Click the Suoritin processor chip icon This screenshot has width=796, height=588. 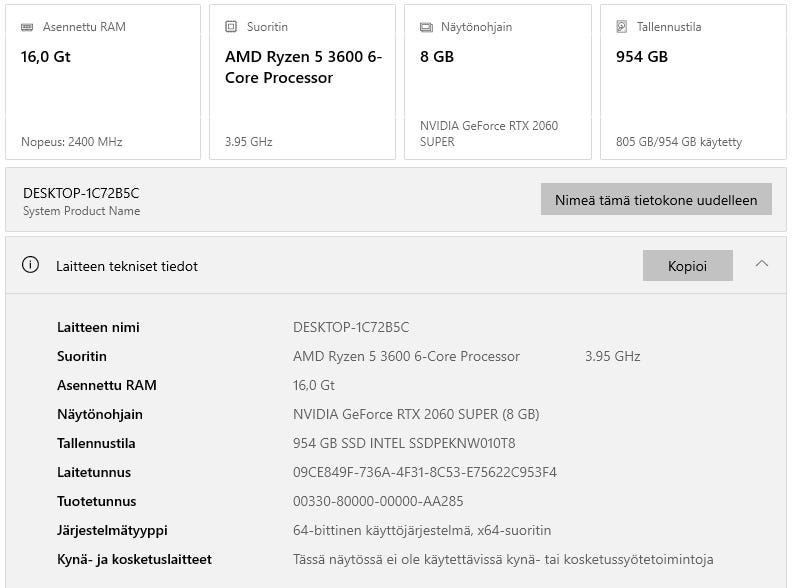coord(231,27)
